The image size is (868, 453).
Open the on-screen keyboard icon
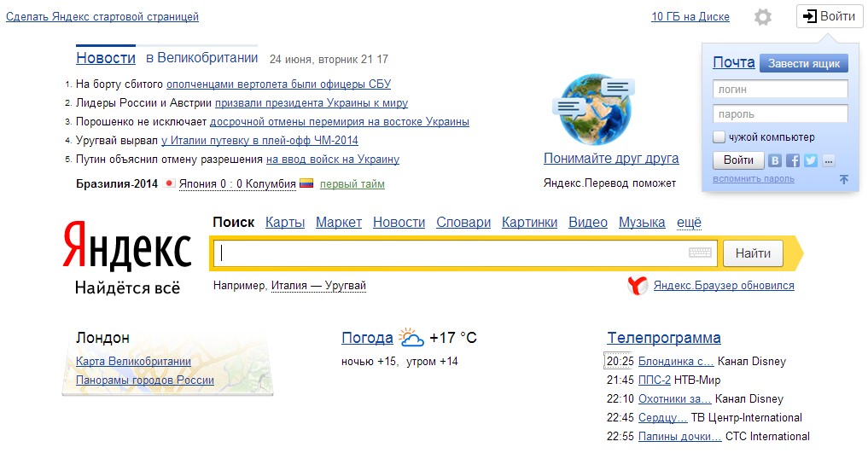tap(700, 253)
